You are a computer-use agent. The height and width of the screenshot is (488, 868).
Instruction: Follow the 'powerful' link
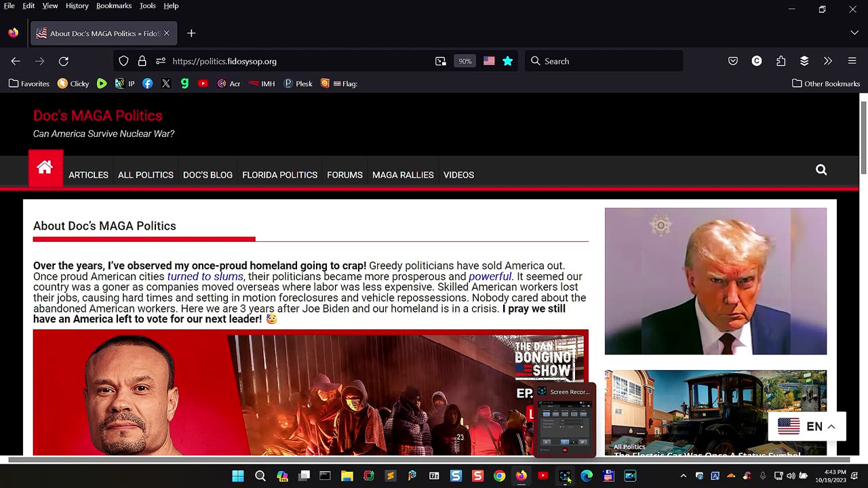490,277
